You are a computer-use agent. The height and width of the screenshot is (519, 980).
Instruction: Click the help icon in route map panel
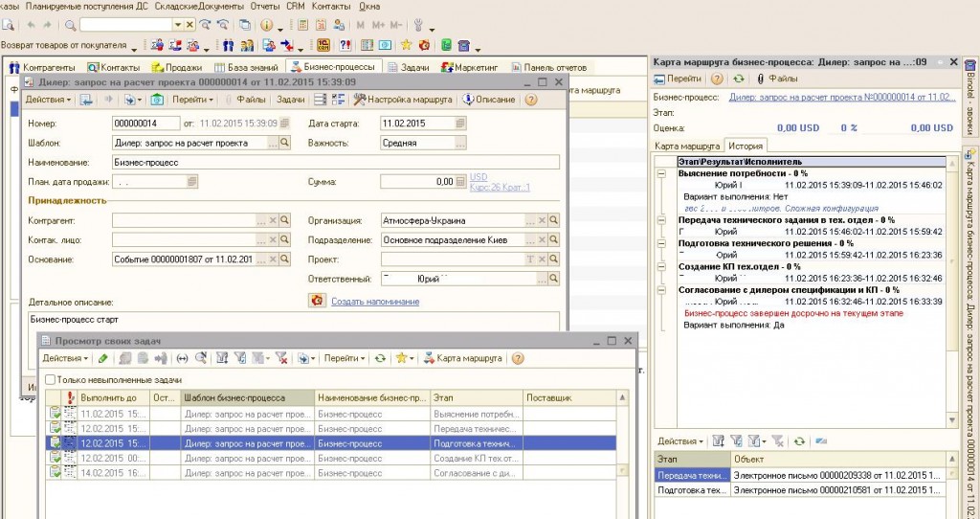(717, 79)
